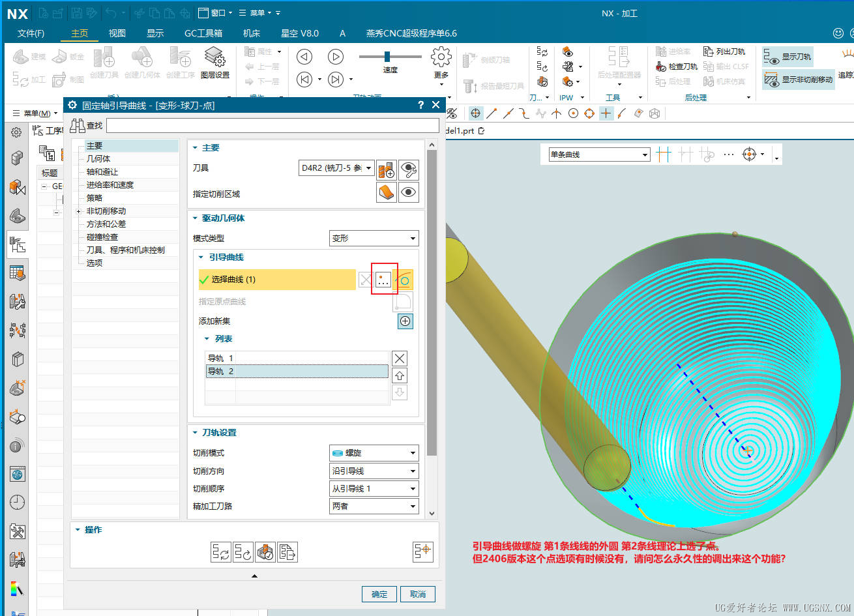Image resolution: width=854 pixels, height=616 pixels.
Task: Open the 星空 V8.0 tab
Action: coord(300,33)
